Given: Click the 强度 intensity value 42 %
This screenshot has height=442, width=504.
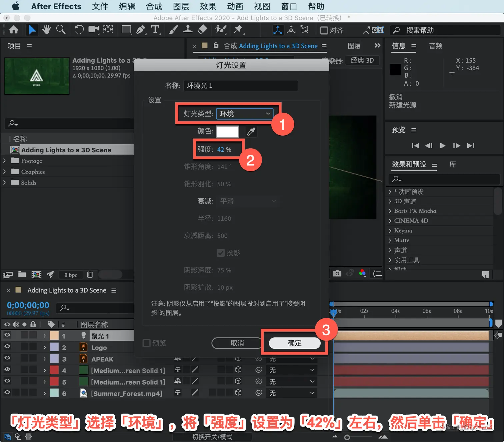Looking at the screenshot, I should 224,150.
